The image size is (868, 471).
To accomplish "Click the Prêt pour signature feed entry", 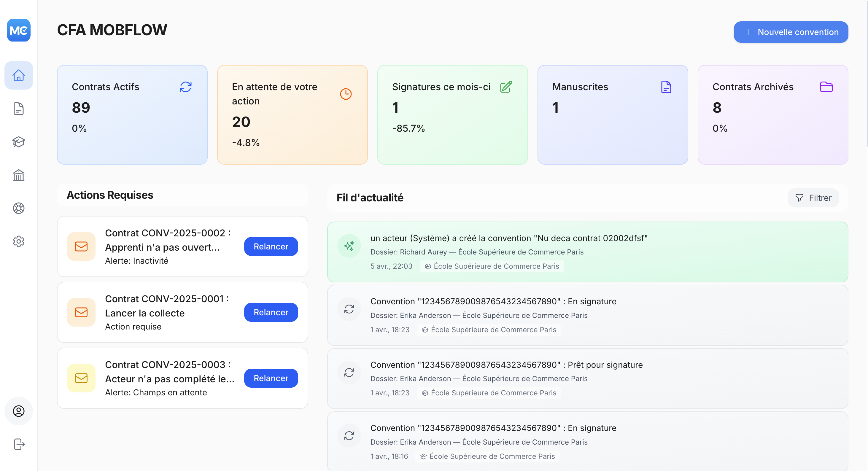I will pos(587,378).
